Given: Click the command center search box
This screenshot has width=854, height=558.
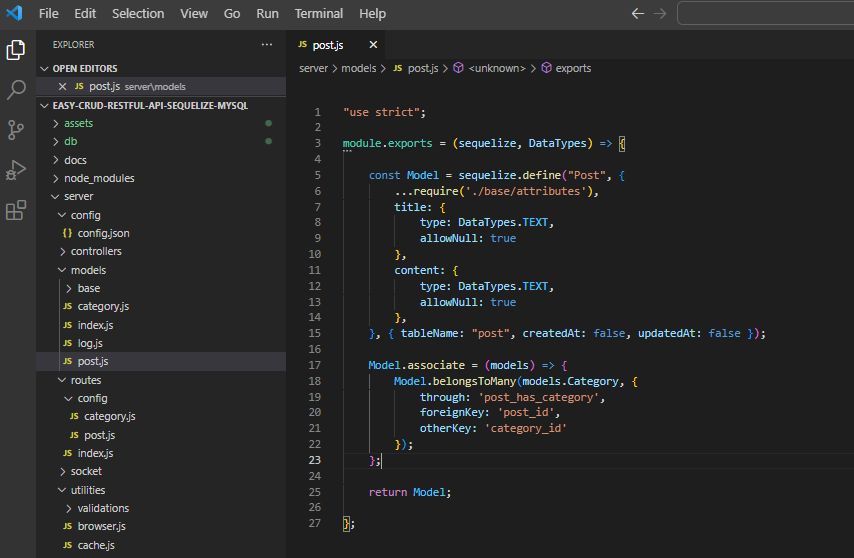Looking at the screenshot, I should pyautogui.click(x=765, y=13).
